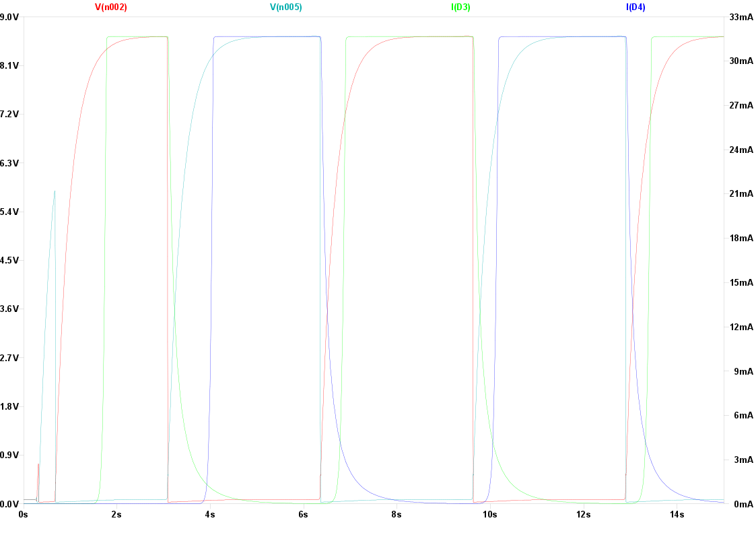
Task: Click the 2.7V voltage axis label
Action: pyautogui.click(x=9, y=358)
